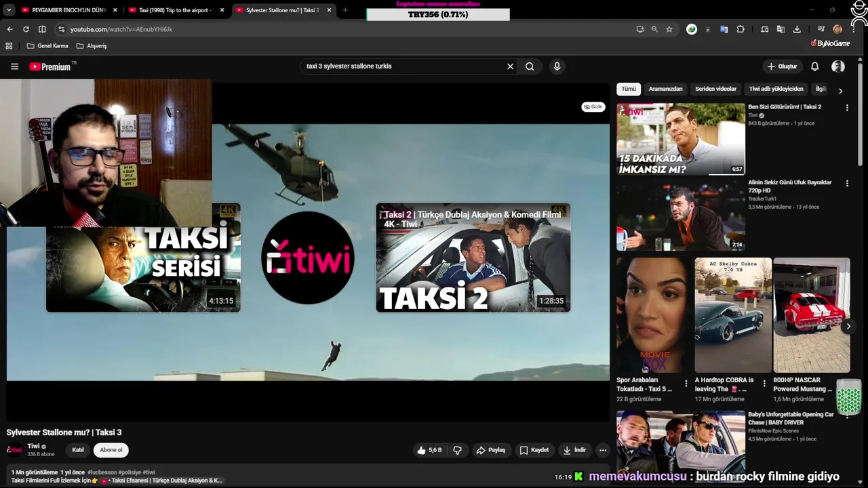This screenshot has height=488, width=868.
Task: Open Alinin Sekiz Günü video title
Action: pos(789,186)
